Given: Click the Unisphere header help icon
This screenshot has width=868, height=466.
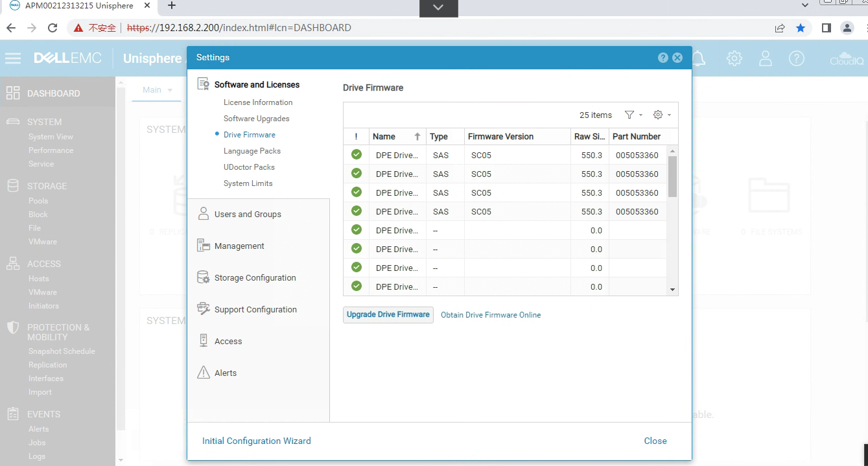Looking at the screenshot, I should point(797,58).
